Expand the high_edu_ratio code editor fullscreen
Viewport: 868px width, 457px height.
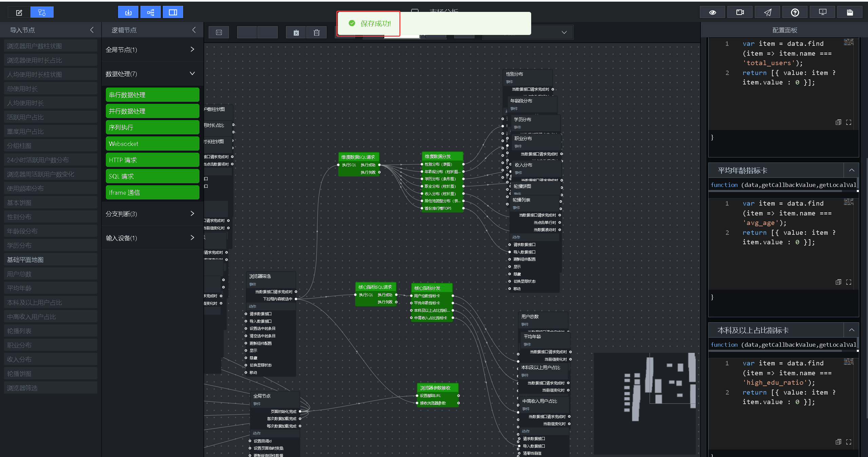849,442
